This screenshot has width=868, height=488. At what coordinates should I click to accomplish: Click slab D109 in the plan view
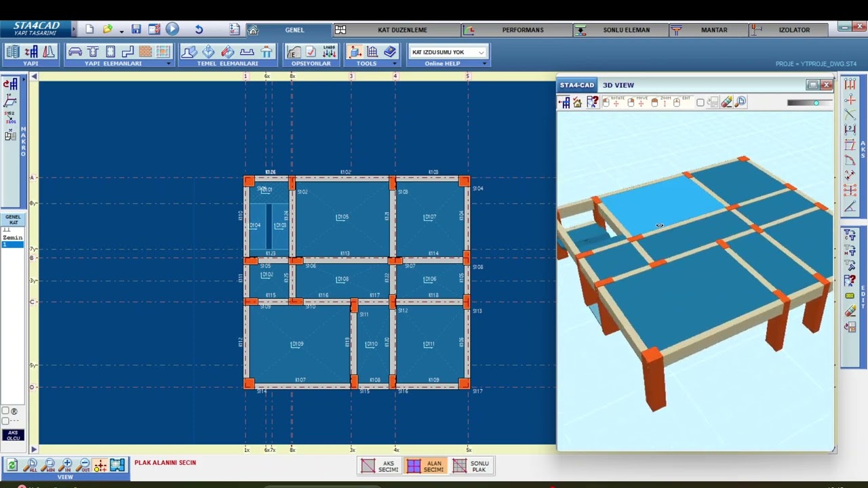297,344
